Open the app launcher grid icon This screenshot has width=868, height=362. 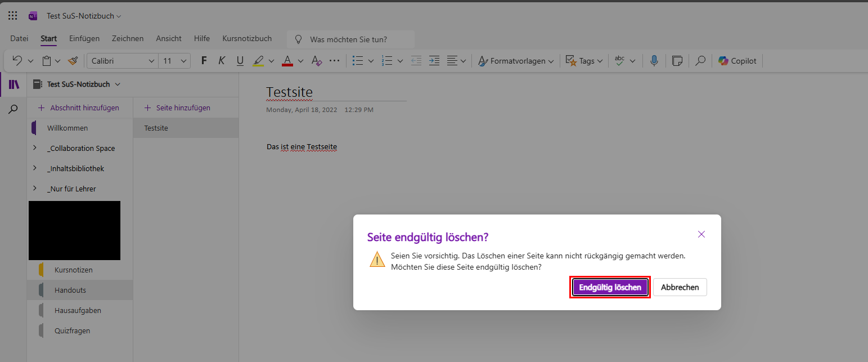point(12,16)
